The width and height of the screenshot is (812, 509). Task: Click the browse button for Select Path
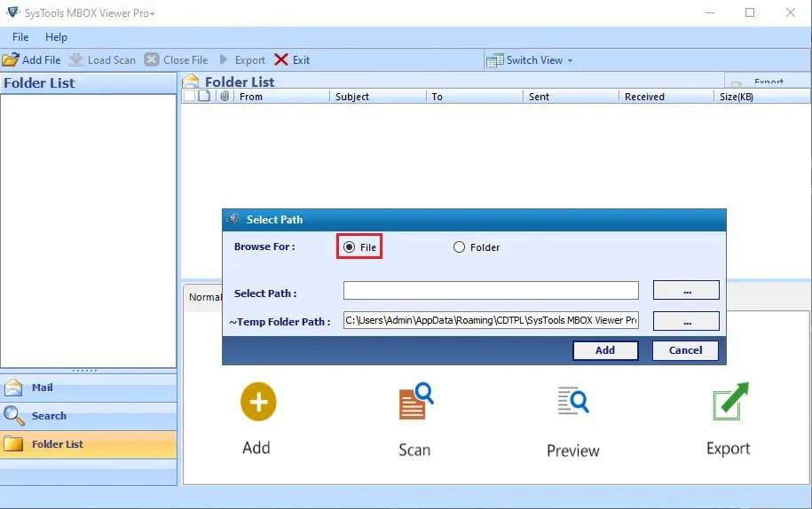click(686, 290)
